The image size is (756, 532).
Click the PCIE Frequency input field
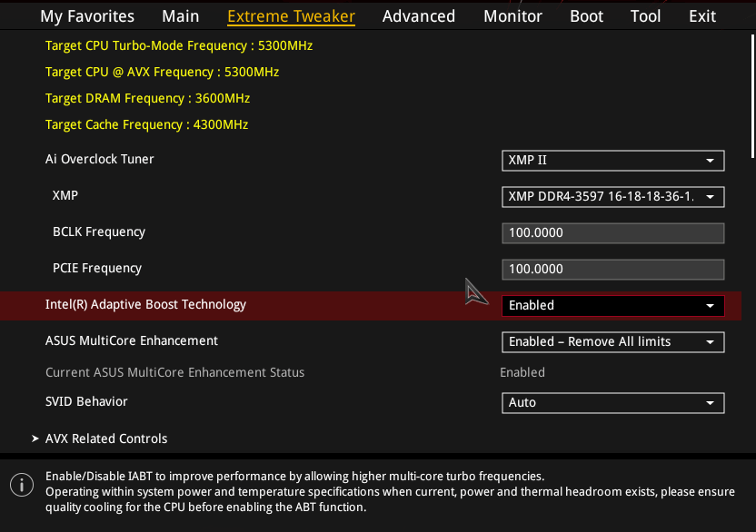[x=612, y=270]
